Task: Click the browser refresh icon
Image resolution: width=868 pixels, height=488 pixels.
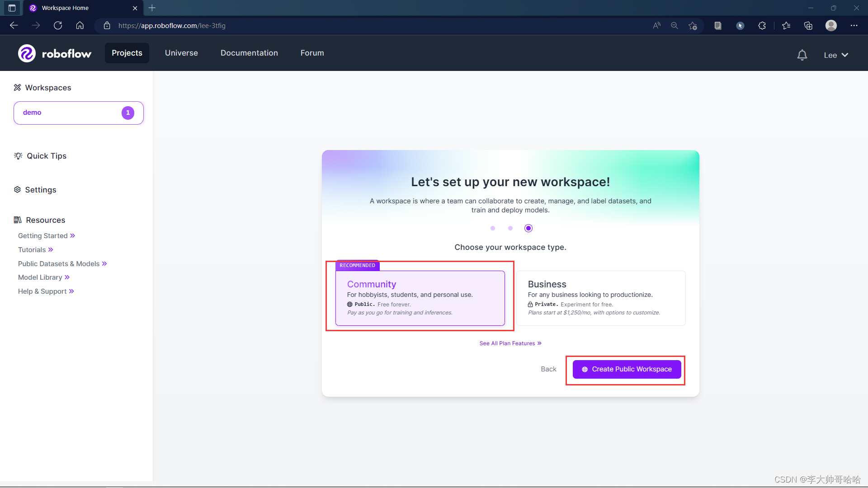Action: pyautogui.click(x=58, y=26)
